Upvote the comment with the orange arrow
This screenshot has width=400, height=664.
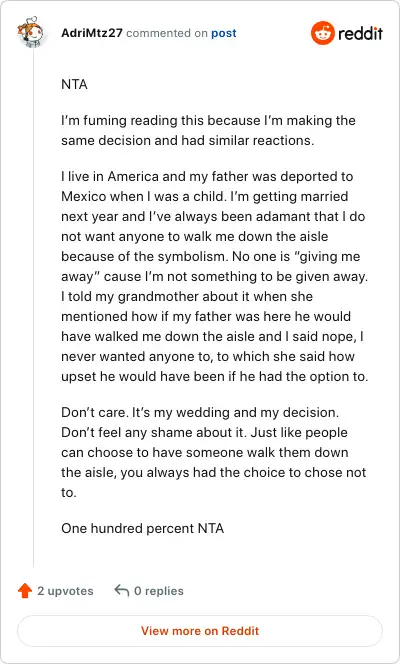(x=25, y=591)
